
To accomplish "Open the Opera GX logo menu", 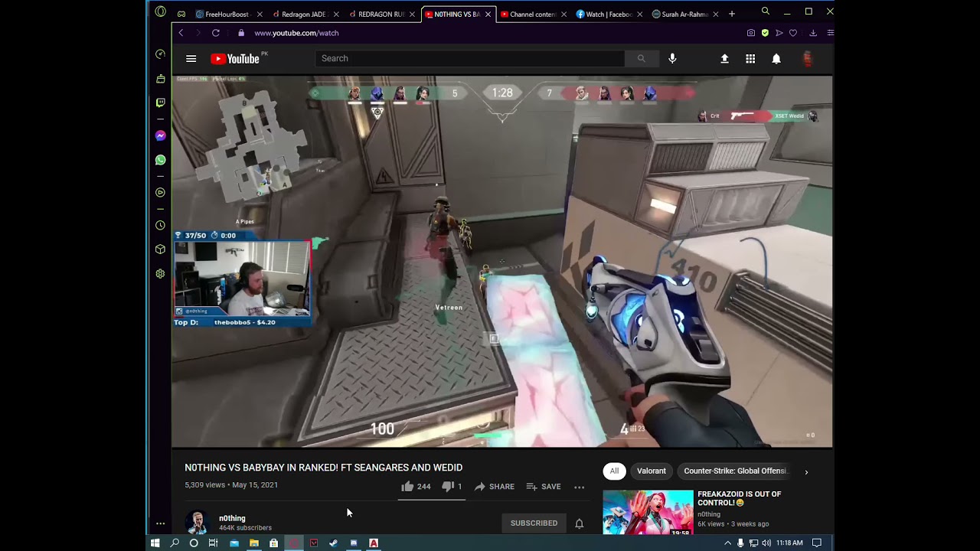I will click(x=160, y=11).
